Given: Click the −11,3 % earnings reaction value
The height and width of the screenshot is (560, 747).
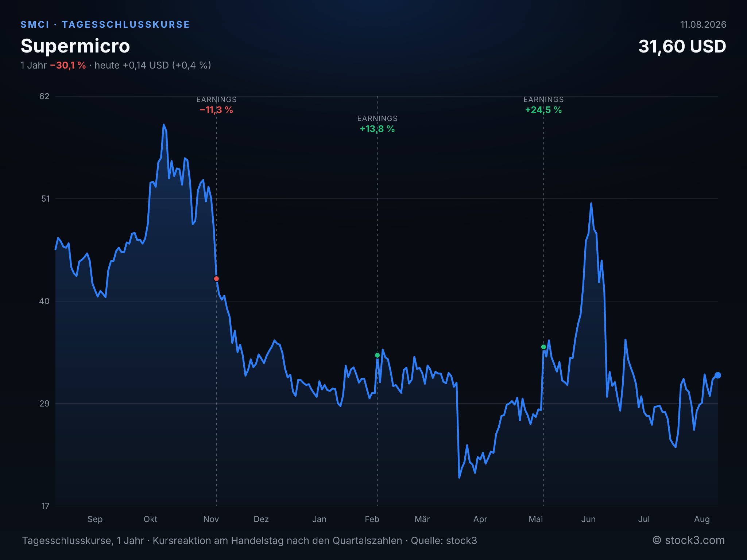Looking at the screenshot, I should point(216,110).
